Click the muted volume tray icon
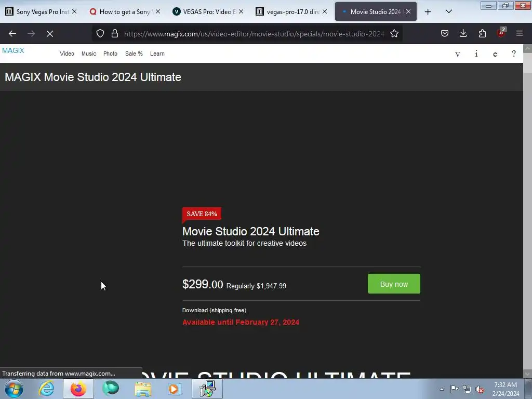Image resolution: width=532 pixels, height=399 pixels. tap(480, 389)
